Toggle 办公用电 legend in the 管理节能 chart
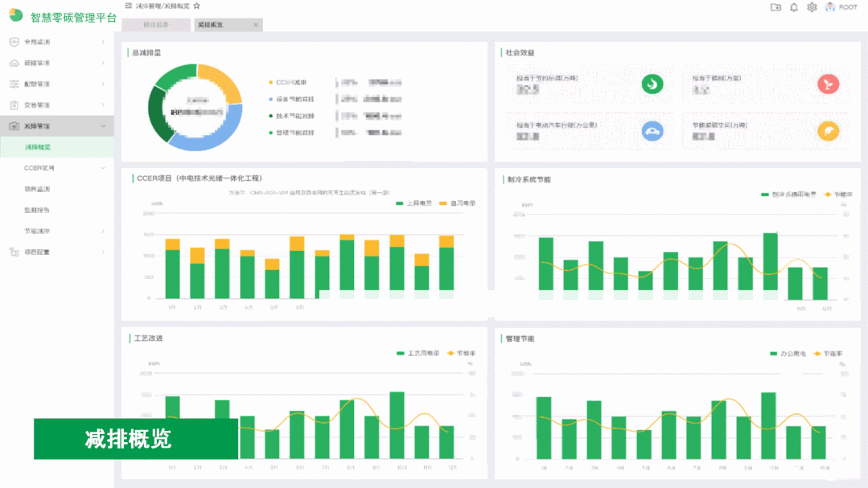The height and width of the screenshot is (488, 868). point(788,353)
